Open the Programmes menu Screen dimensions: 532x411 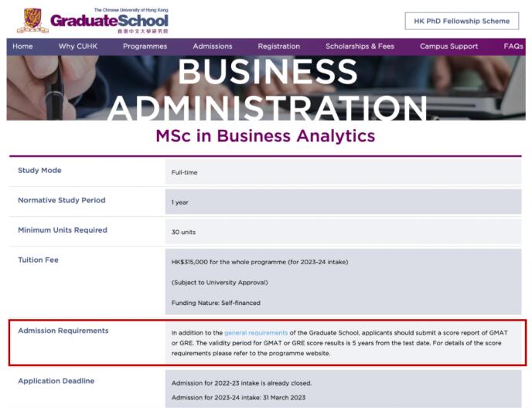click(145, 46)
